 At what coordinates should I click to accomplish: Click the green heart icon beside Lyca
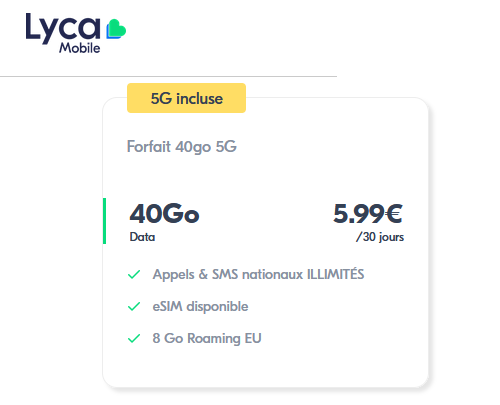pos(116,29)
